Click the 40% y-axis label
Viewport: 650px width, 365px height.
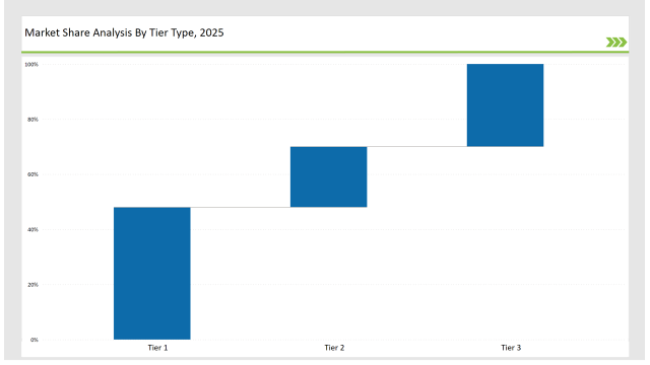tap(33, 230)
